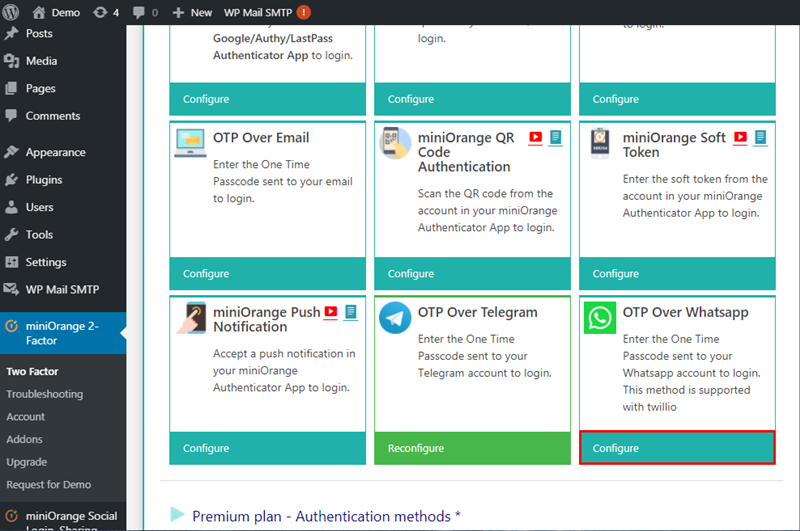The height and width of the screenshot is (531, 800).
Task: Reconfigure OTP Over Telegram method
Action: click(472, 448)
